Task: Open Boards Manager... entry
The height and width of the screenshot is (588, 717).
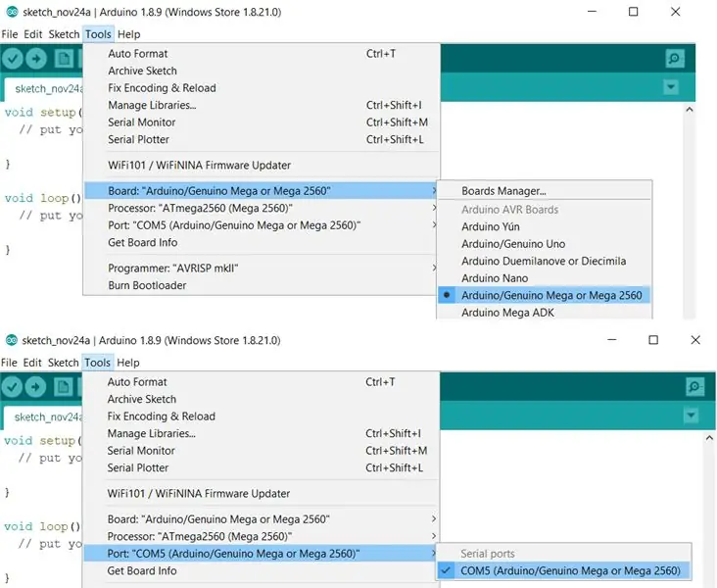Action: (545, 191)
